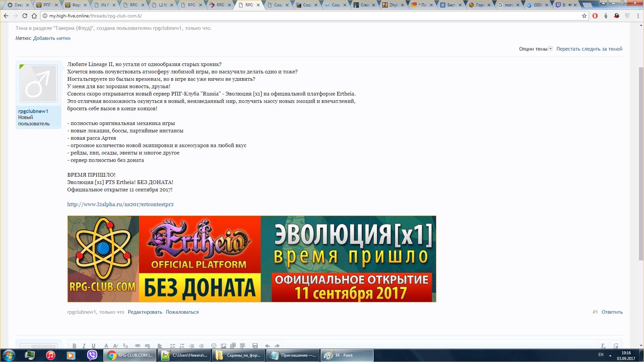Insert numbered list in reply editor
This screenshot has width=644, height=362.
[182, 346]
